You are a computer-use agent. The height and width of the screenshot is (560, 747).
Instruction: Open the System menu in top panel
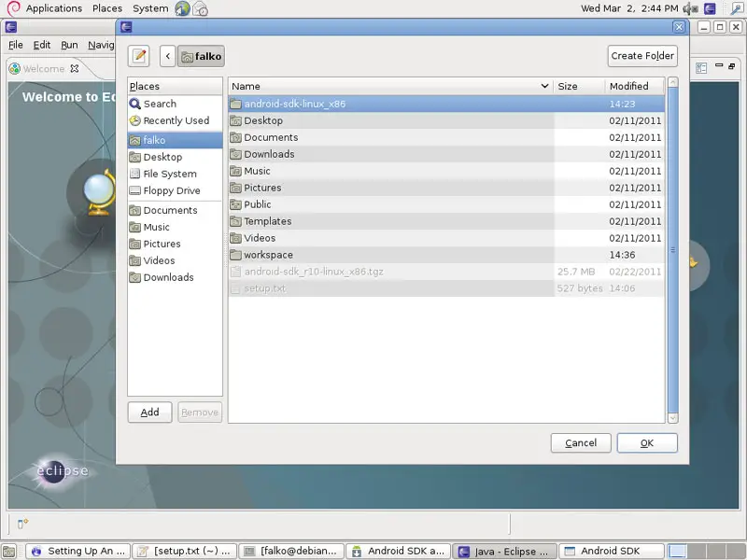click(150, 8)
